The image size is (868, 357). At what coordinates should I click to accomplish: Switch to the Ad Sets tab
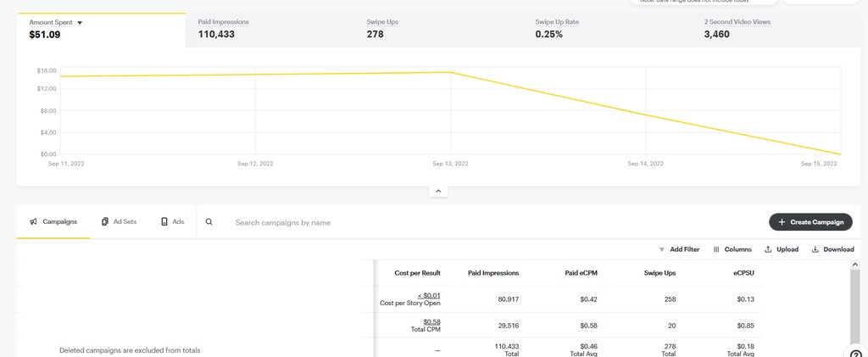coord(119,221)
